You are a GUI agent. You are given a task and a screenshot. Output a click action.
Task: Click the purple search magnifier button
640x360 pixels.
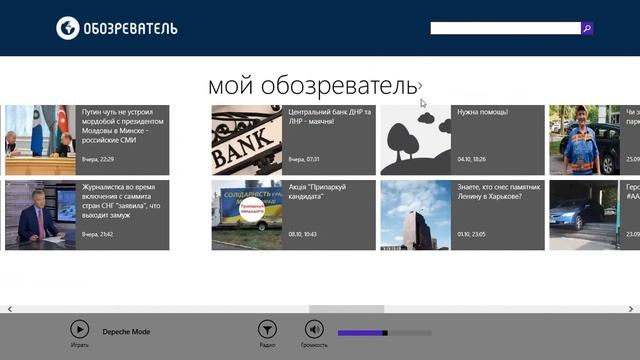(587, 28)
